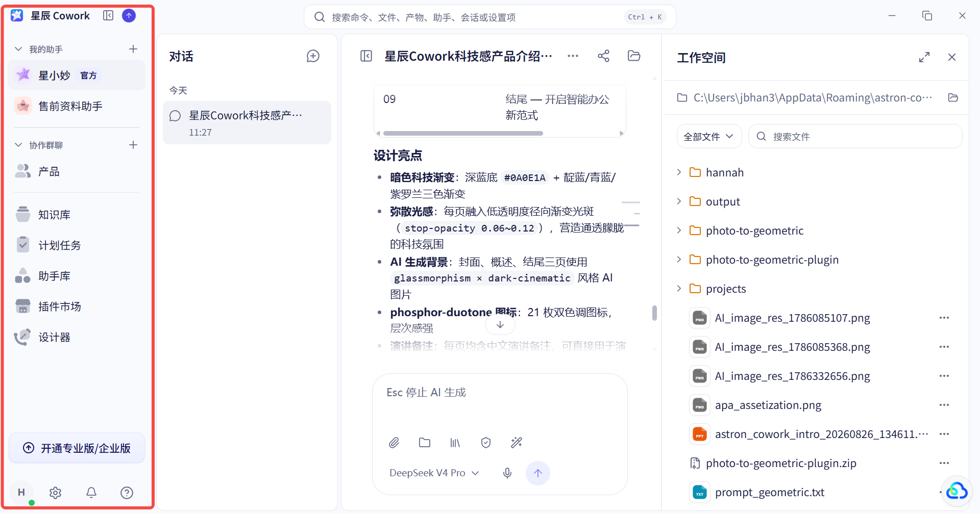Image resolution: width=980 pixels, height=514 pixels.
Task: Click the 搜索文件 input field
Action: (x=855, y=137)
